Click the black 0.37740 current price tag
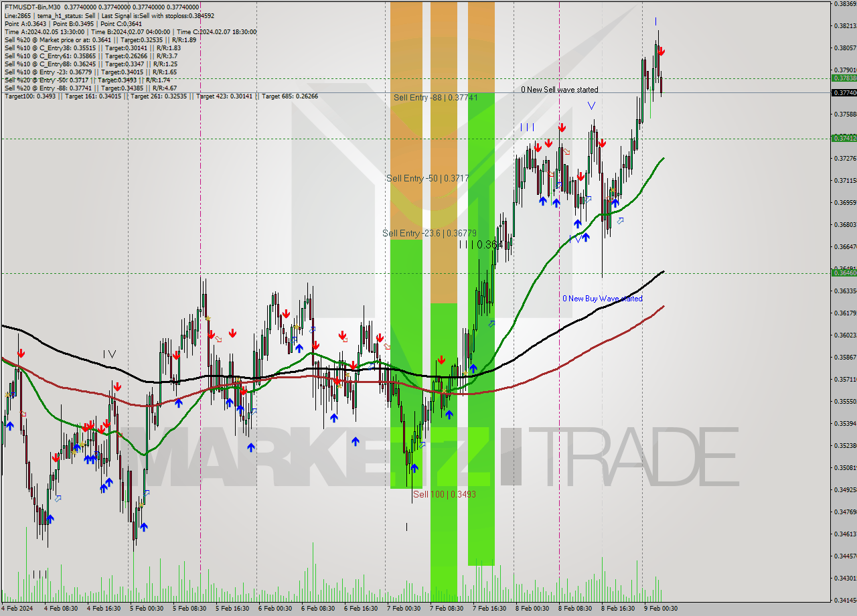857x616 pixels. (x=844, y=93)
